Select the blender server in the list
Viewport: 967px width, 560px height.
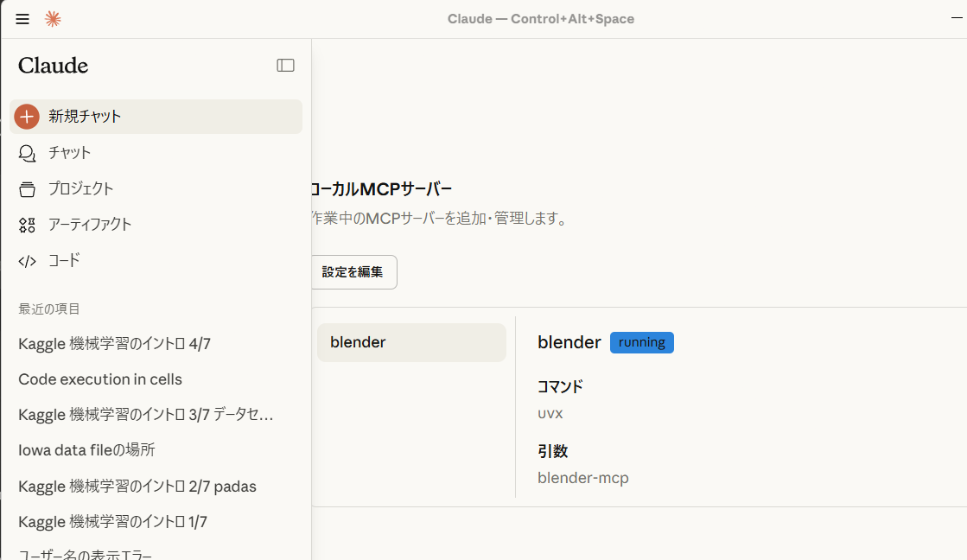point(411,342)
